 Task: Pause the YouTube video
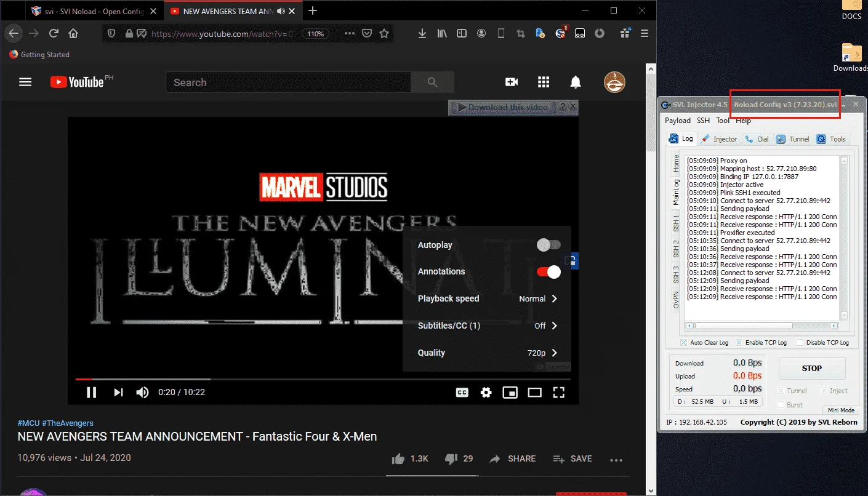pos(91,392)
